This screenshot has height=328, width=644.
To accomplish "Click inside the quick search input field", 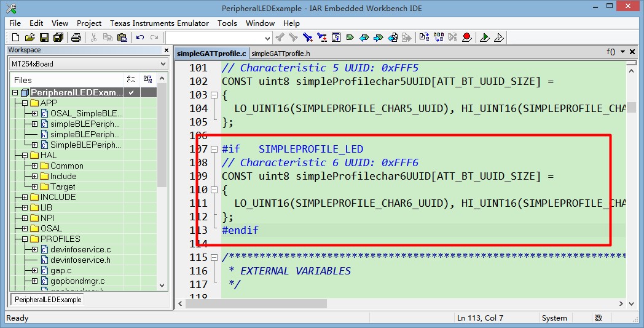I will [215, 38].
